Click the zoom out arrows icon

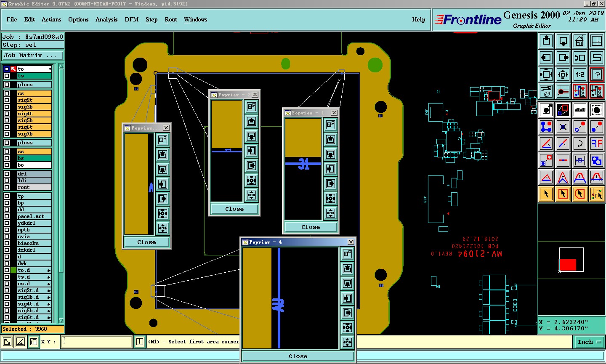coord(563,74)
